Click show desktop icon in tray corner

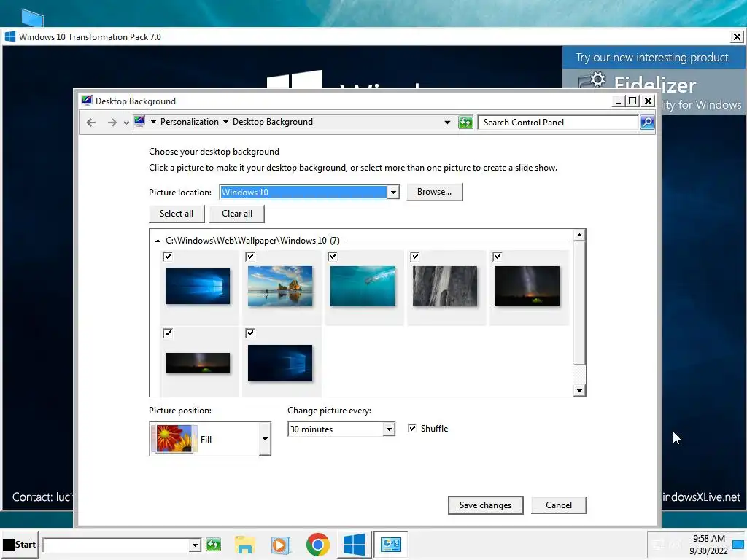738,545
